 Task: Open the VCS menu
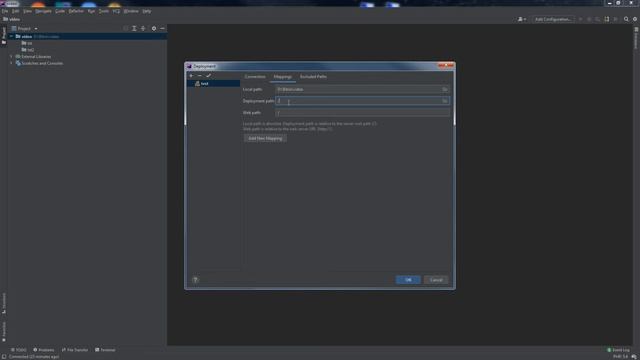click(116, 11)
